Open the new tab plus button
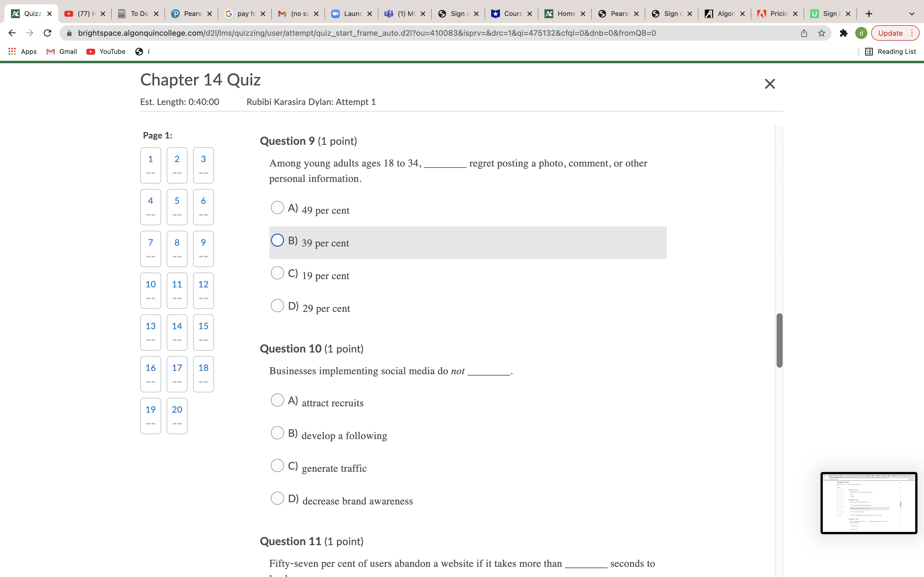This screenshot has width=924, height=577. click(869, 14)
